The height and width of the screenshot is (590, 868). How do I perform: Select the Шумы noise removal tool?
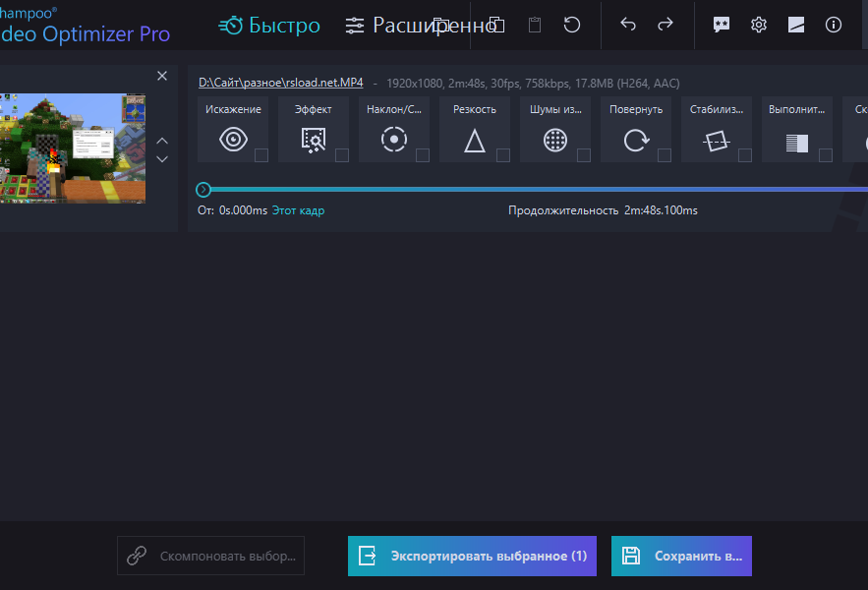pyautogui.click(x=555, y=139)
